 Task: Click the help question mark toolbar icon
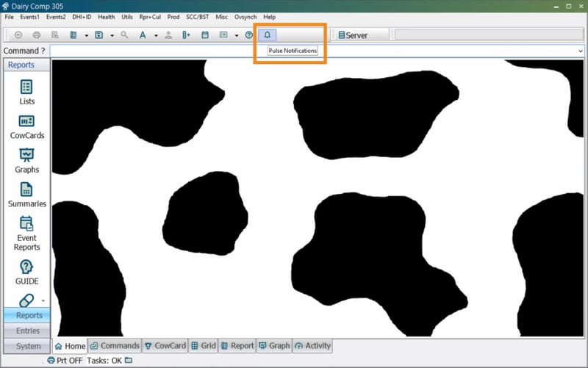[x=249, y=35]
